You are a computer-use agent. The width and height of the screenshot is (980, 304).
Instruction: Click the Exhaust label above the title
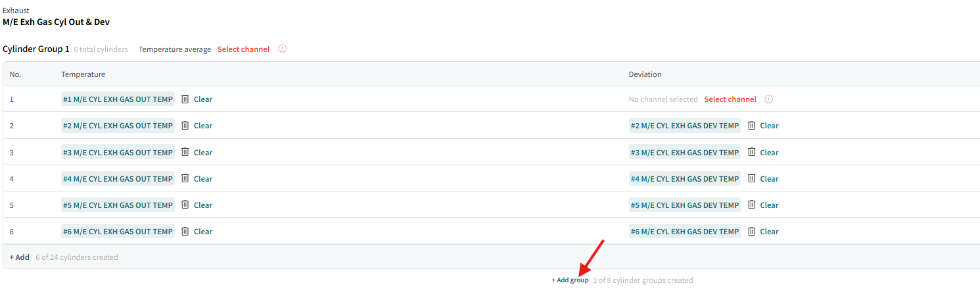16,11
